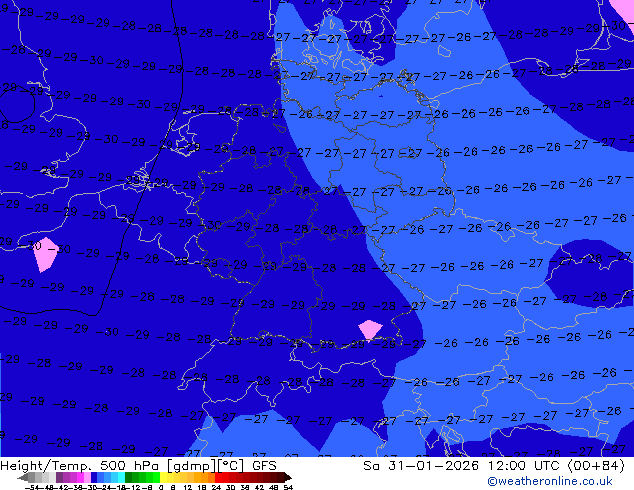Viewport: 634px width, 490px height.
Task: Click the bright yellow legend swatch
Action: pos(164,477)
